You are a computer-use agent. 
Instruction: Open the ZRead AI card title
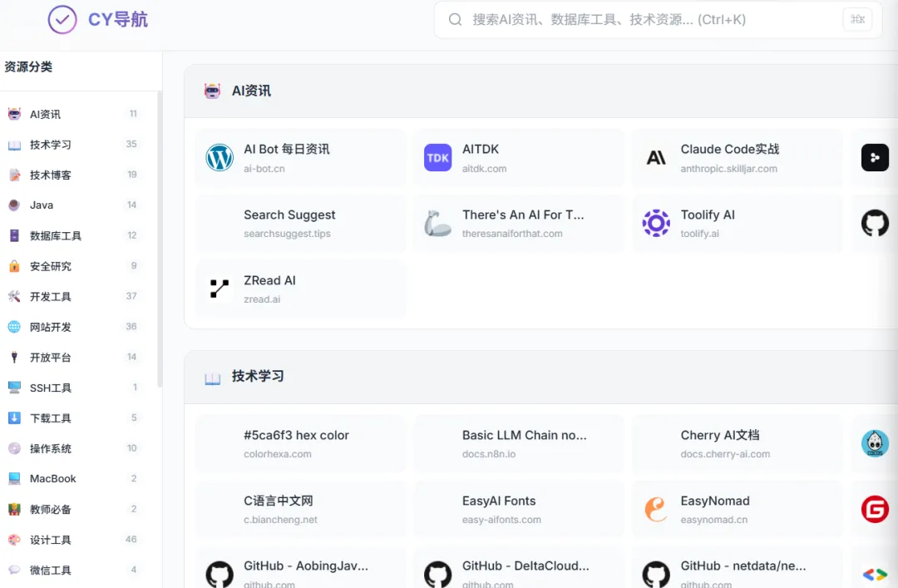(x=269, y=280)
